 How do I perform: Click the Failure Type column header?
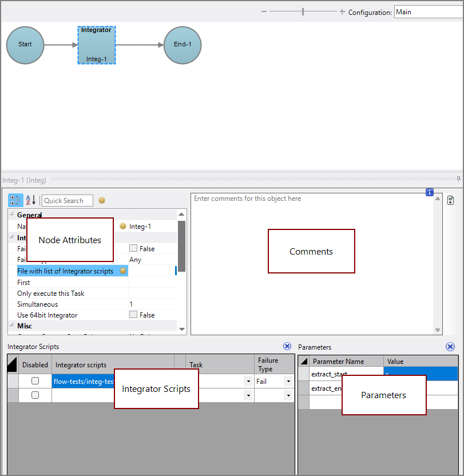274,364
